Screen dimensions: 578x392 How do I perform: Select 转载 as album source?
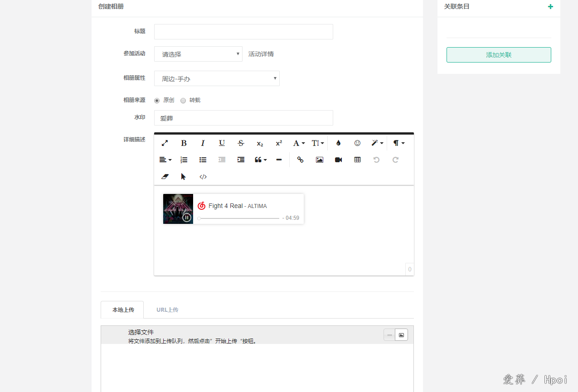183,101
